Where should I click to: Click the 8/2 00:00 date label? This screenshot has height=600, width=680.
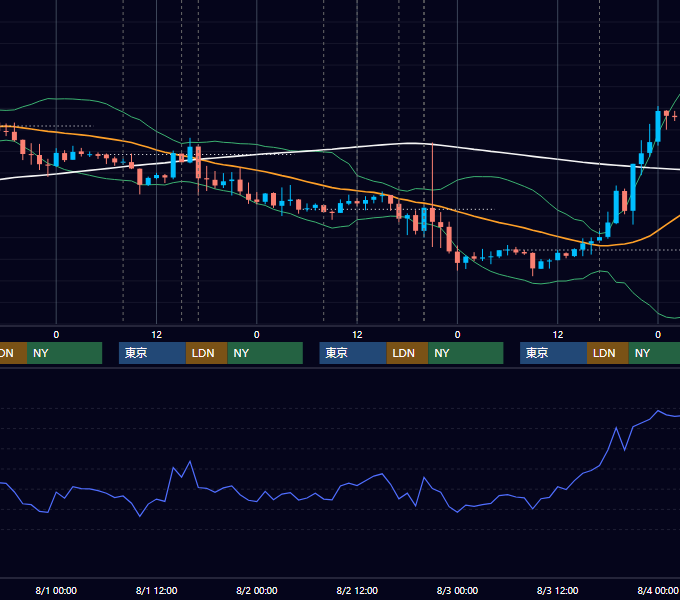point(257,590)
